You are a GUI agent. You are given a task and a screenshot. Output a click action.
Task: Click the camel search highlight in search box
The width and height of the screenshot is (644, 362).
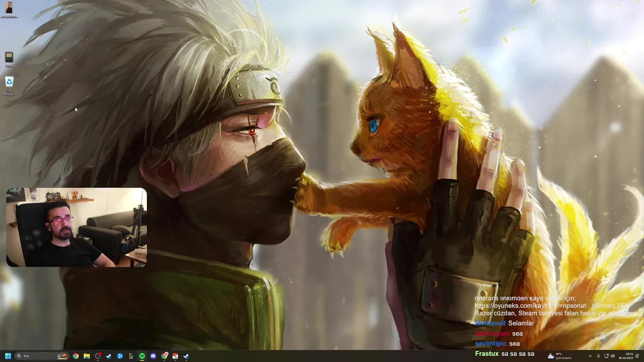click(62, 356)
